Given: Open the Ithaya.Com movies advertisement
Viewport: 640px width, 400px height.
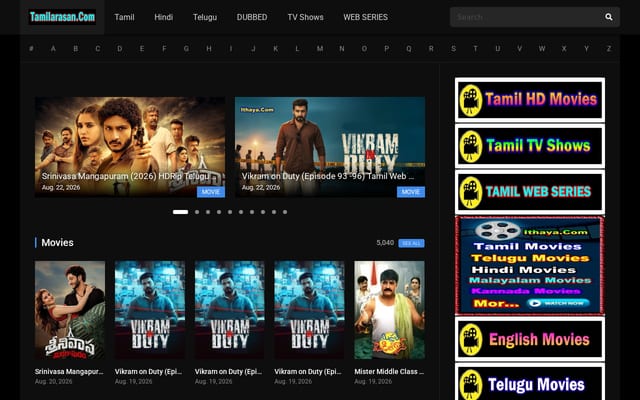Looking at the screenshot, I should click(530, 265).
